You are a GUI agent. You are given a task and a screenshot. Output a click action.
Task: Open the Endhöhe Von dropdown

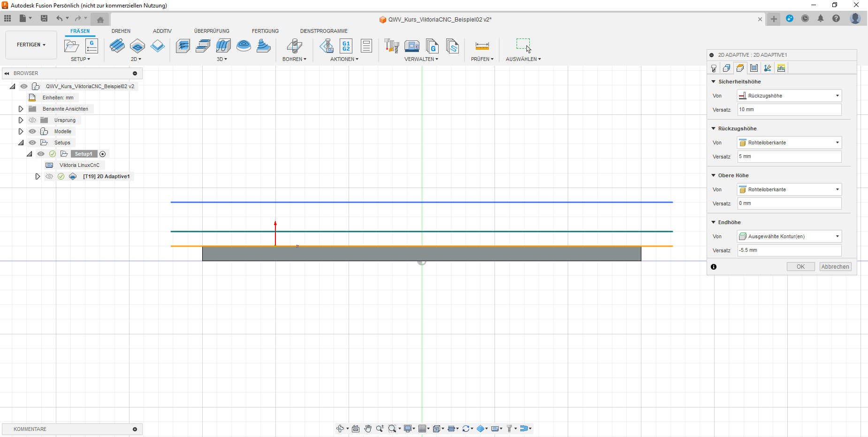789,236
